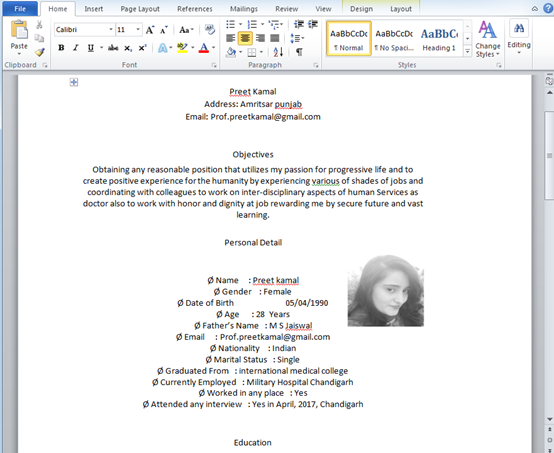Click the Text Effects glowing A icon

tap(163, 48)
